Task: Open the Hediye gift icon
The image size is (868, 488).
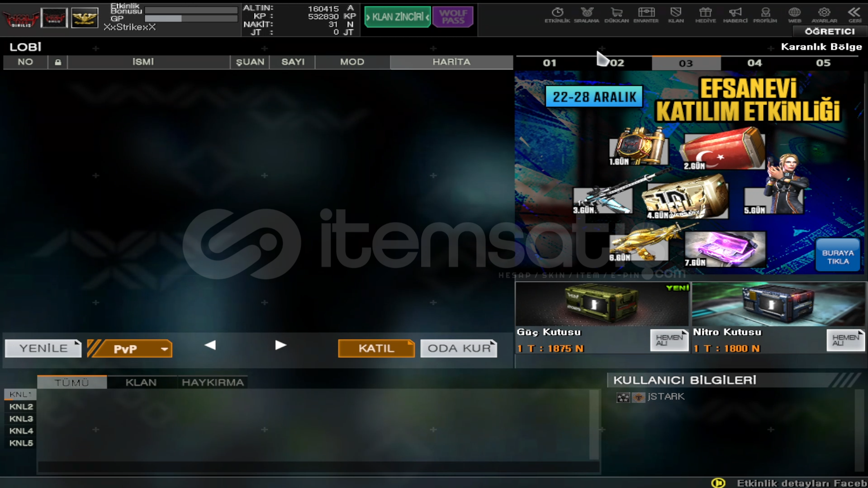Action: coord(706,15)
